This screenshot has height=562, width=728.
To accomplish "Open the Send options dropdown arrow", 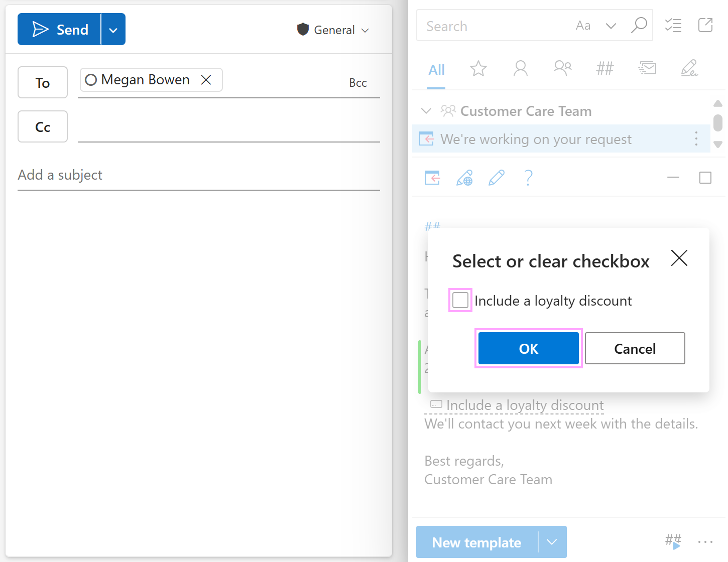I will 113,29.
